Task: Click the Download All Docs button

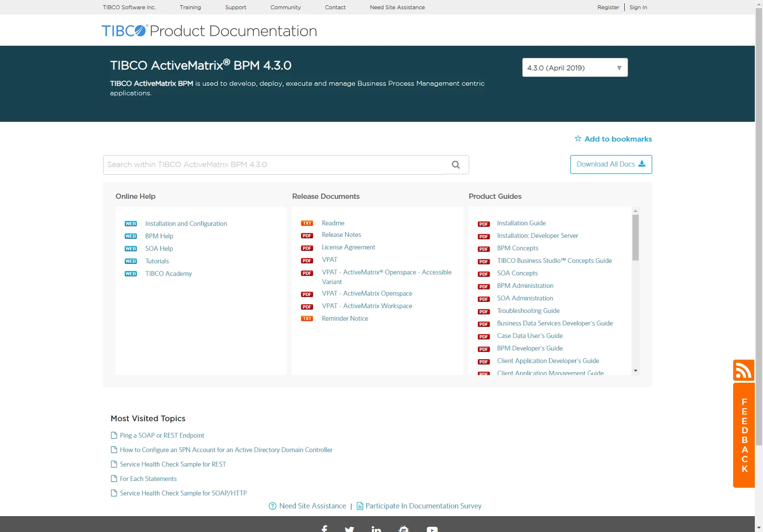Action: tap(611, 164)
